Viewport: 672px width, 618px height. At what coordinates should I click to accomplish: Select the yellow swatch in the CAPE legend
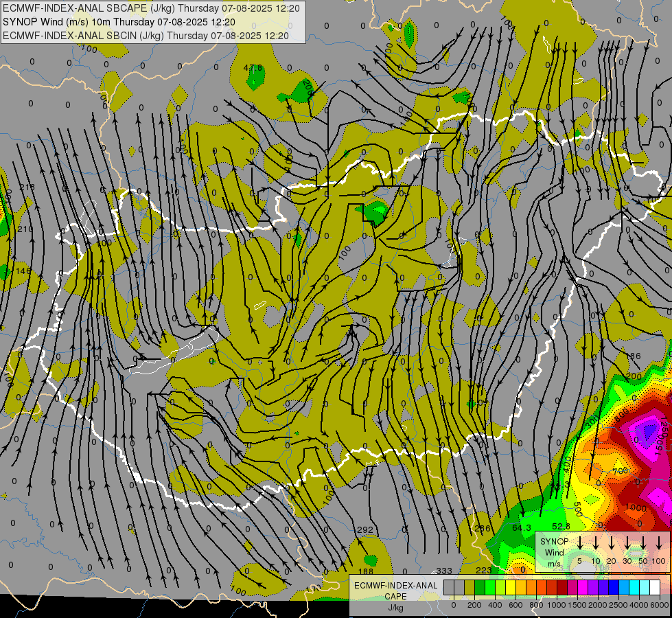[511, 587]
